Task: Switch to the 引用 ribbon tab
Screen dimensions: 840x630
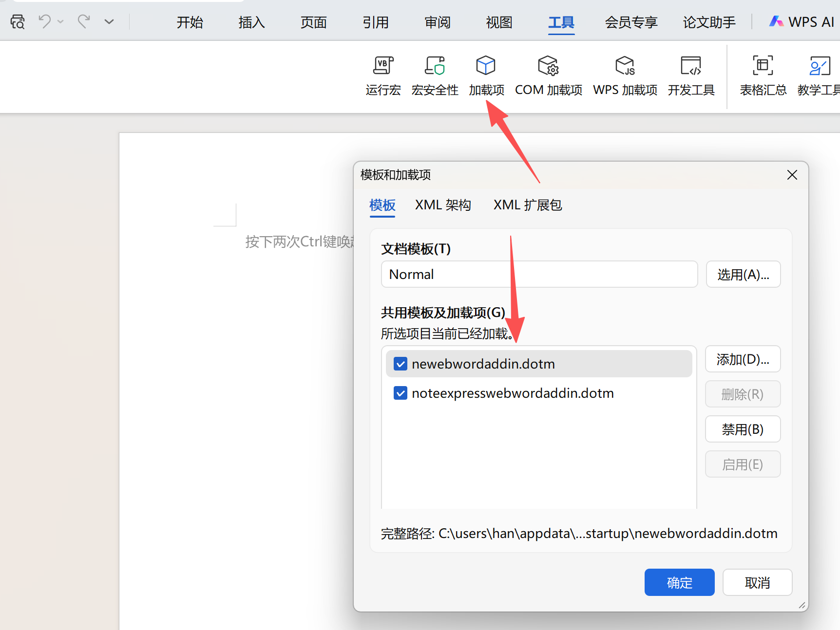Action: [x=375, y=22]
